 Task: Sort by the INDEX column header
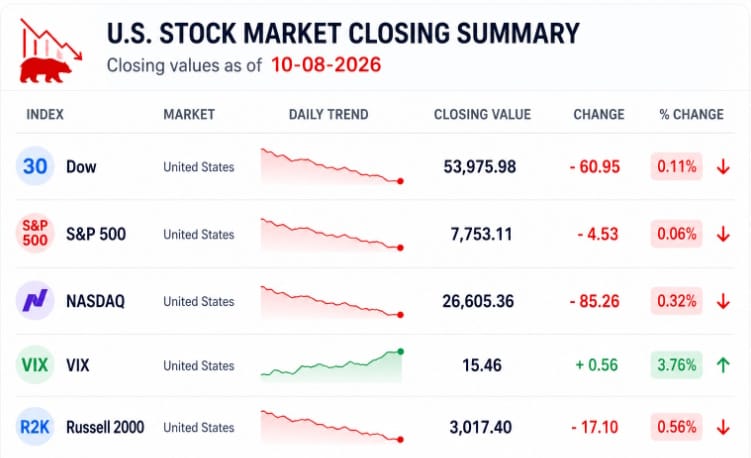point(45,114)
